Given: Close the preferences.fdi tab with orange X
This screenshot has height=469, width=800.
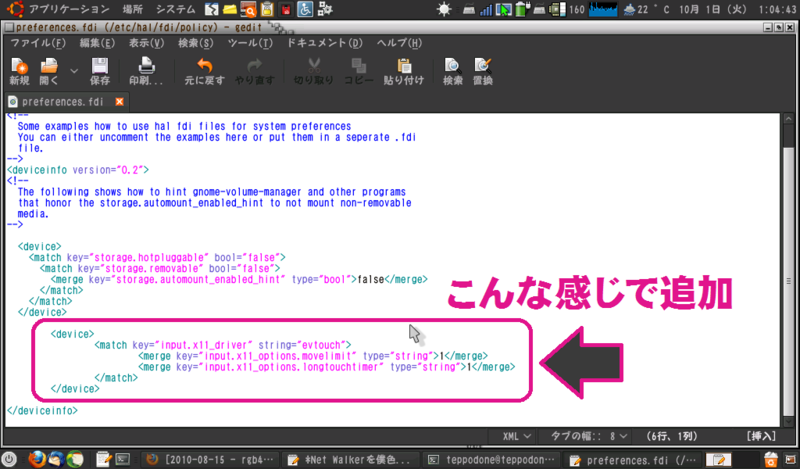Looking at the screenshot, I should pyautogui.click(x=119, y=102).
